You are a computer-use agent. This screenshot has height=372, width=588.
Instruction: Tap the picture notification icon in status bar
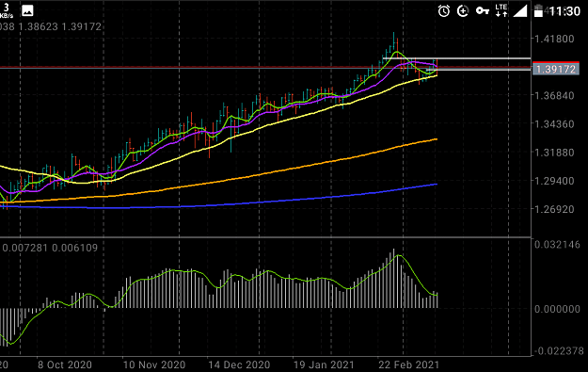[27, 10]
